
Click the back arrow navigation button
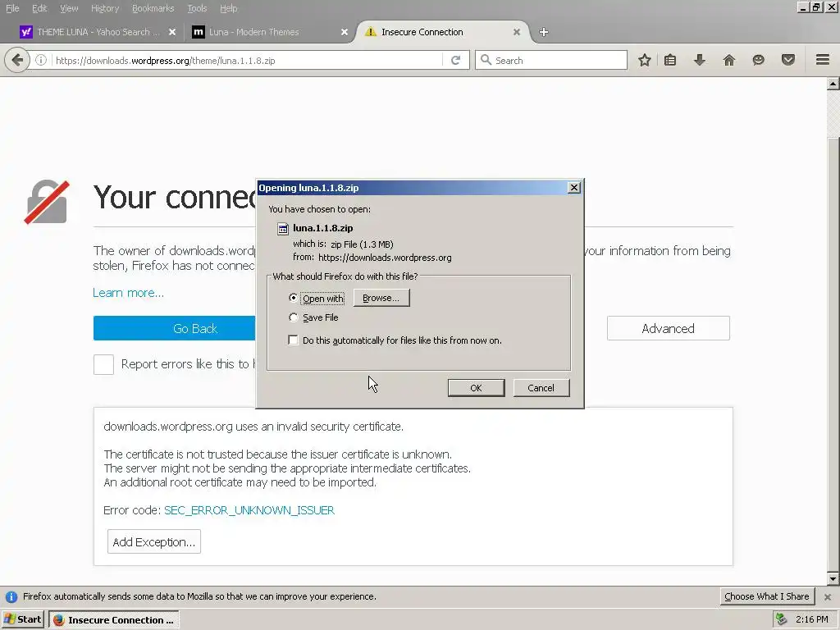(x=17, y=60)
